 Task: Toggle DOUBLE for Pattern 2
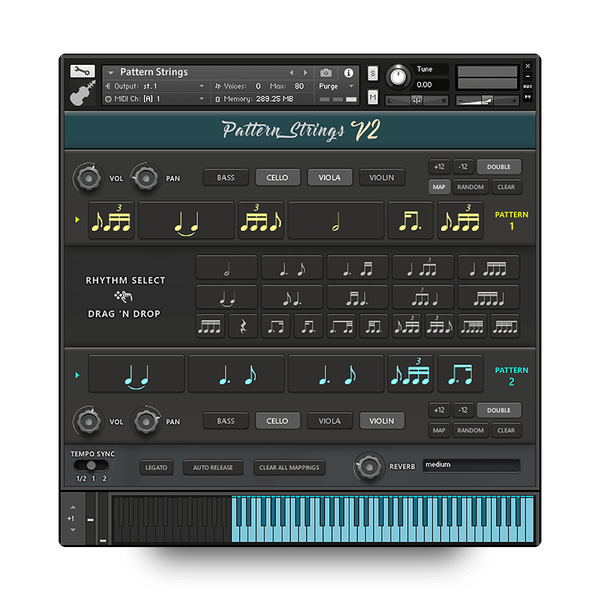tap(499, 410)
